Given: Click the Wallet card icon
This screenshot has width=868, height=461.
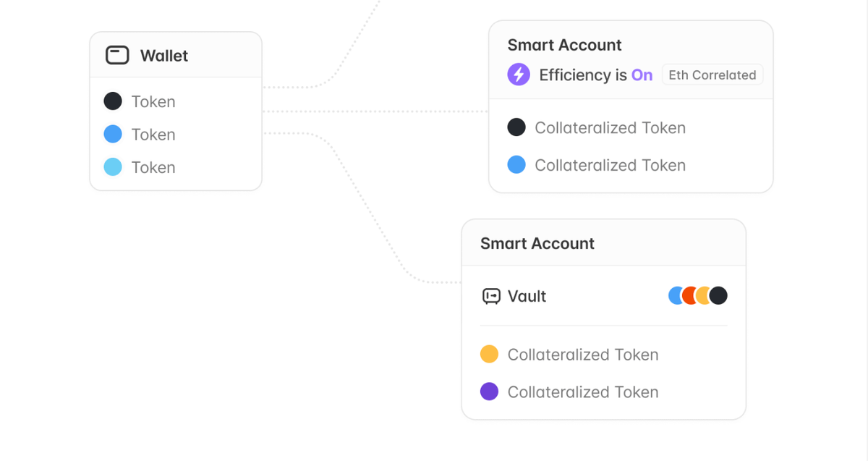Looking at the screenshot, I should point(117,56).
